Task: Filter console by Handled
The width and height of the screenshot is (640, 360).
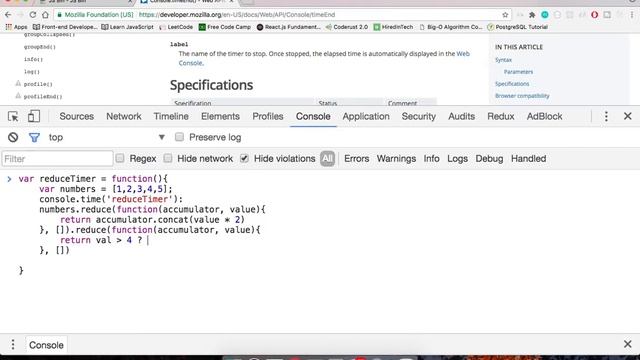Action: click(x=529, y=158)
